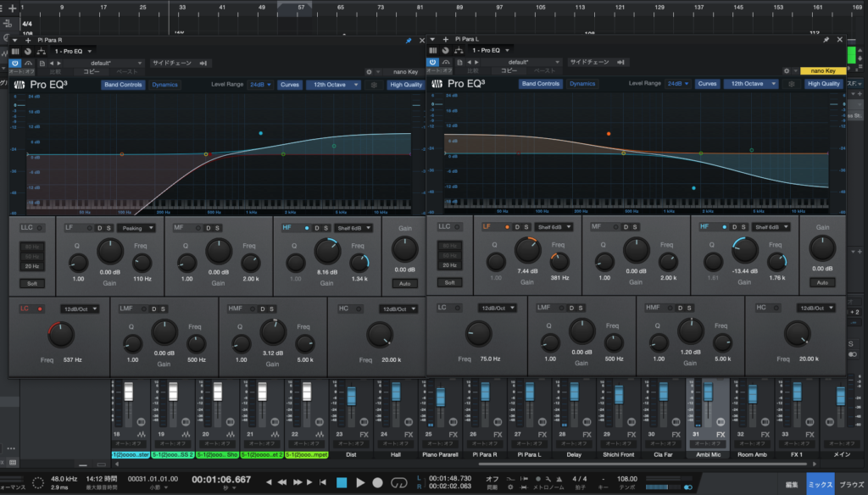Screen dimensions: 868x495
Task: Open the left EQ LF Peaking type dropdown
Action: pos(136,228)
